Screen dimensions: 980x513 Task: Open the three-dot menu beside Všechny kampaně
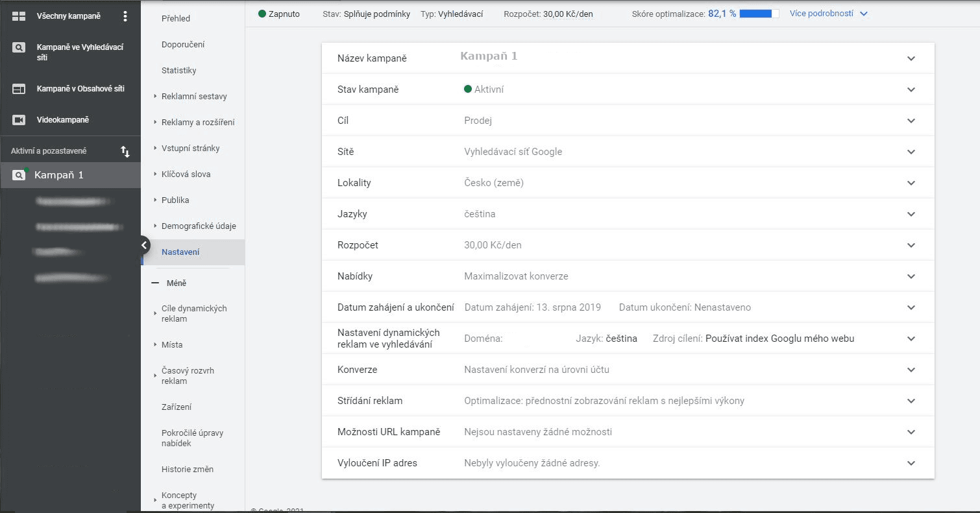[125, 16]
